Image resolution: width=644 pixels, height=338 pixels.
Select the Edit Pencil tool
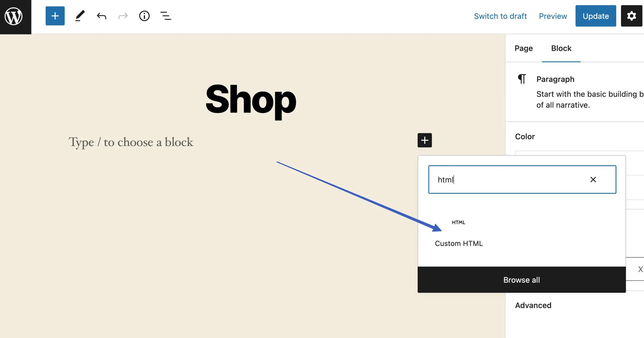pyautogui.click(x=80, y=16)
